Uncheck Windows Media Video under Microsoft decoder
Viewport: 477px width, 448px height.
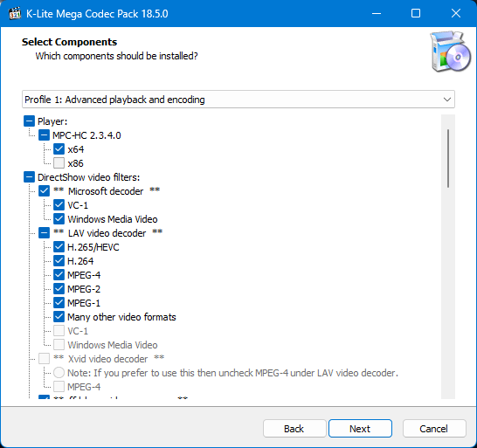(x=59, y=219)
